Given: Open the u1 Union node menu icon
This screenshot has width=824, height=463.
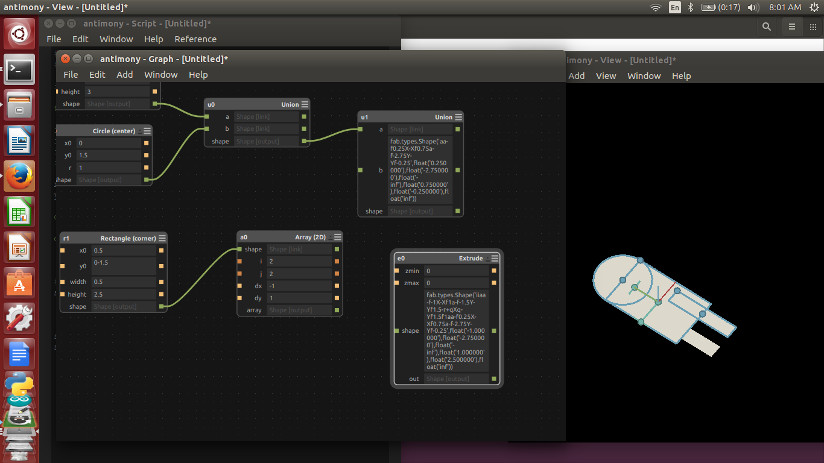Looking at the screenshot, I should [459, 117].
